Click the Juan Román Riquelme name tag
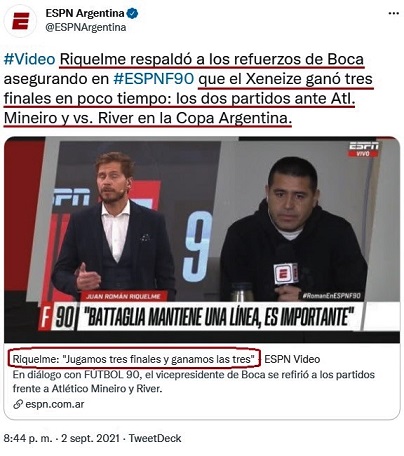Image resolution: width=404 pixels, height=456 pixels. coord(123,296)
